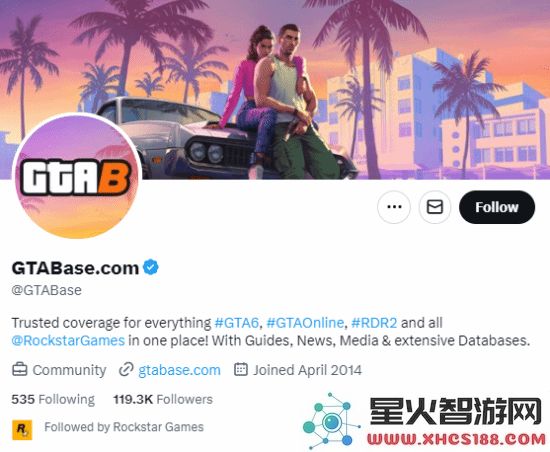Viewport: 550px width, 452px height.
Task: Follow the GTABase account
Action: (497, 207)
